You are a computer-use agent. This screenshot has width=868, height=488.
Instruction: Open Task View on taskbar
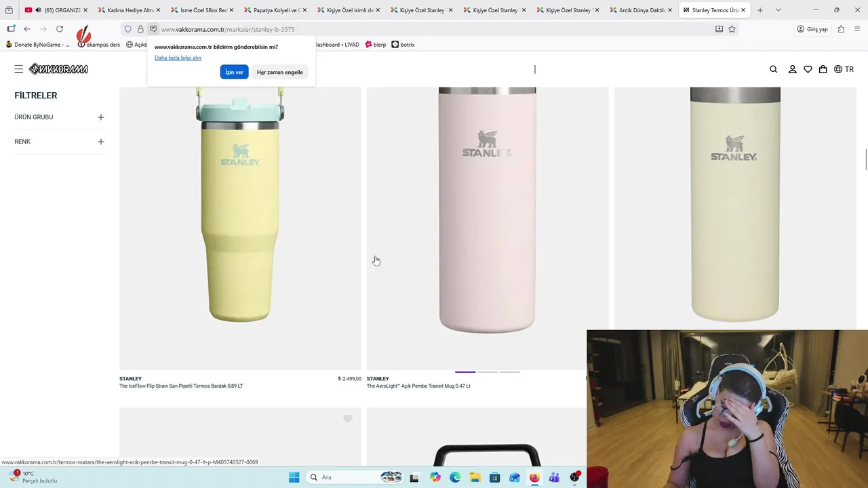[414, 477]
